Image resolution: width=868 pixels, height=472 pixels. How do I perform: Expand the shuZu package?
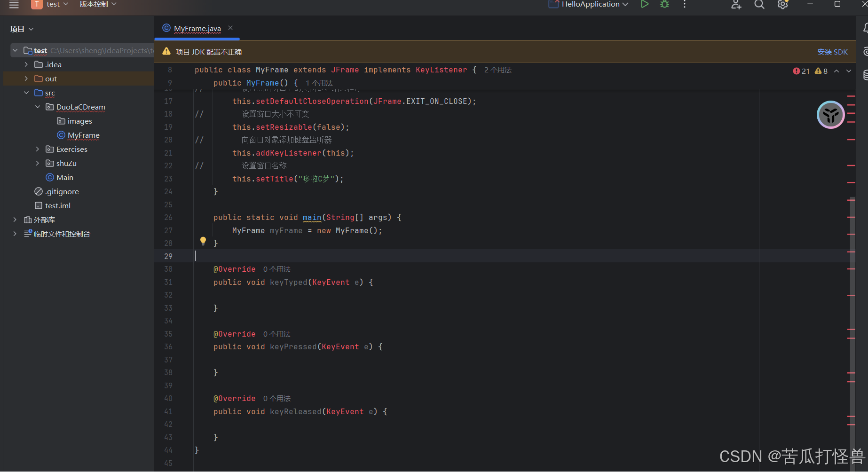coord(38,163)
